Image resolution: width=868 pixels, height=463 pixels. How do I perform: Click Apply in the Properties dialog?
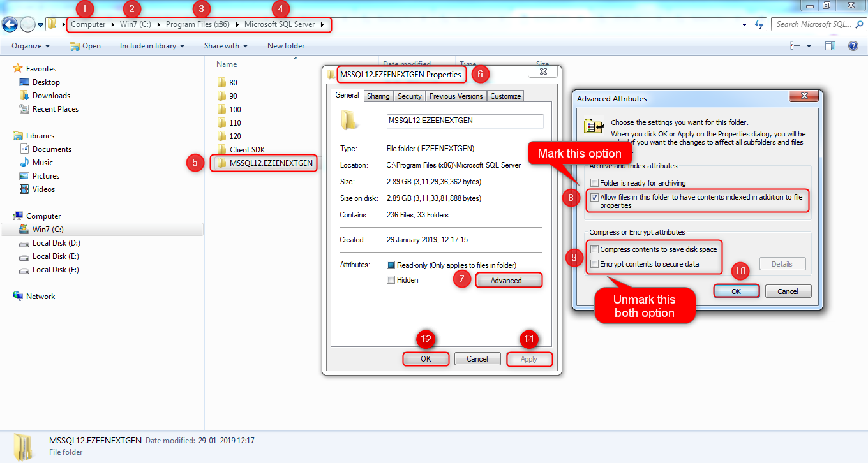(529, 359)
